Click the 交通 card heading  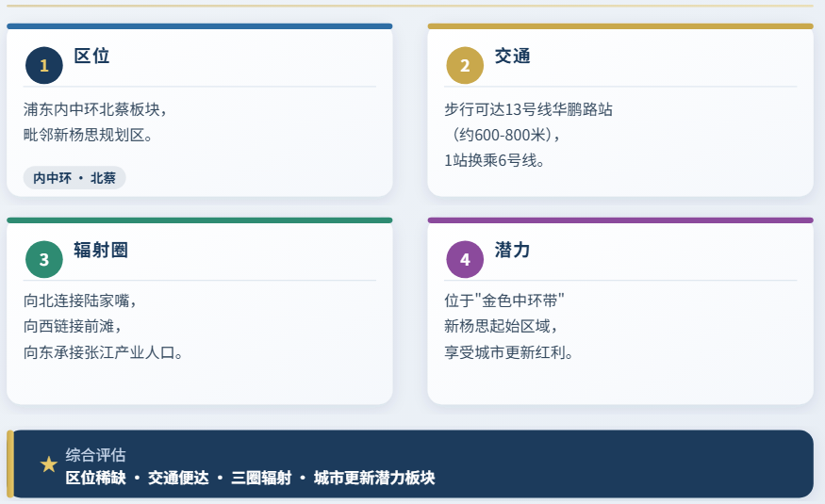(x=513, y=56)
